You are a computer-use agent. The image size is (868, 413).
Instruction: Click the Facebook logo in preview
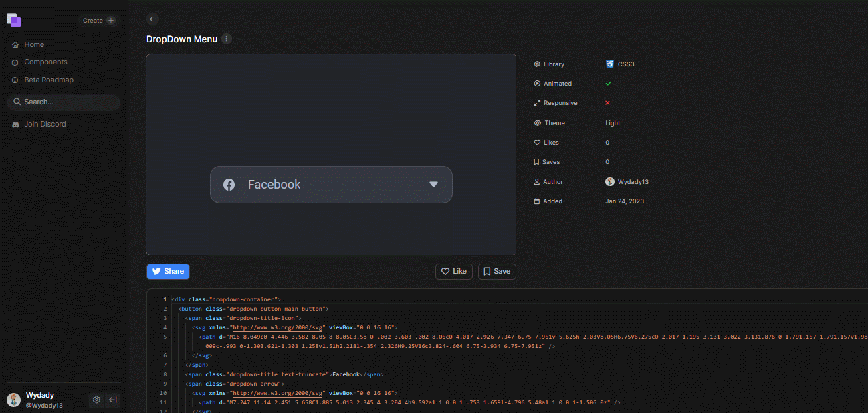(229, 185)
